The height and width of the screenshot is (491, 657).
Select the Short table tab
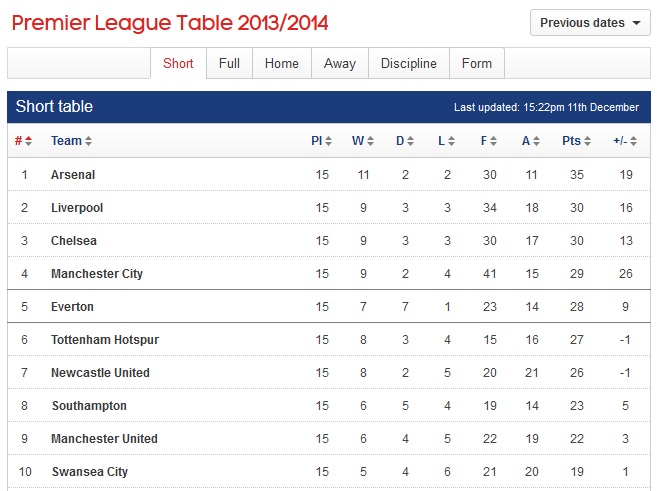coord(178,63)
